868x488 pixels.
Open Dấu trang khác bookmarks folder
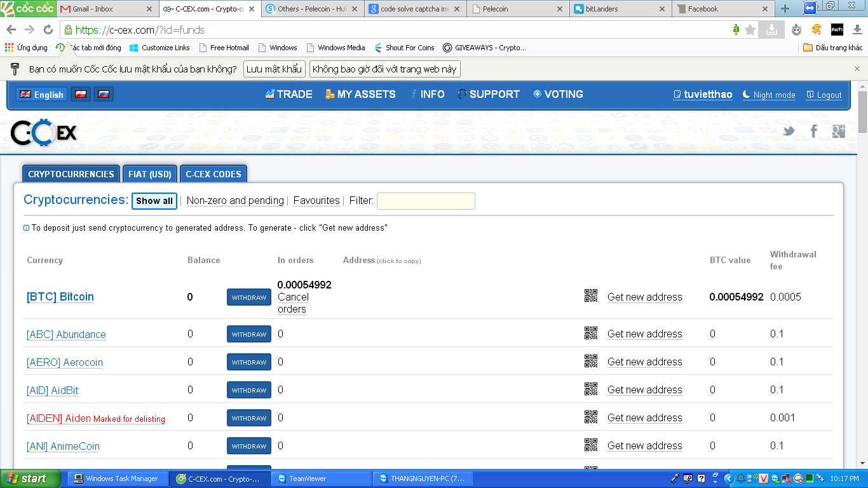[833, 48]
